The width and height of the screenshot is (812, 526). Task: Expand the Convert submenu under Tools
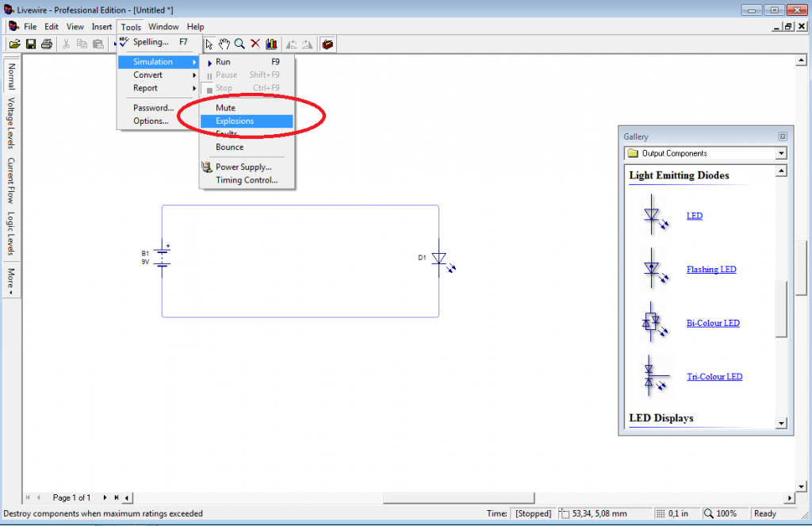click(x=147, y=75)
